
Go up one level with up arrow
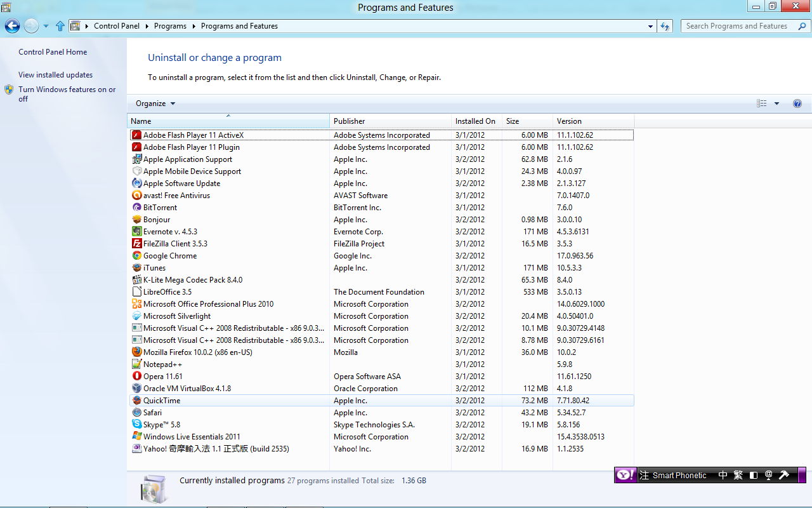click(x=60, y=26)
